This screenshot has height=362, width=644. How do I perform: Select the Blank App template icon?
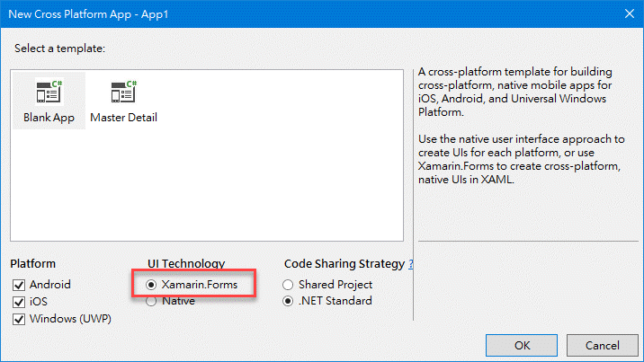49,92
